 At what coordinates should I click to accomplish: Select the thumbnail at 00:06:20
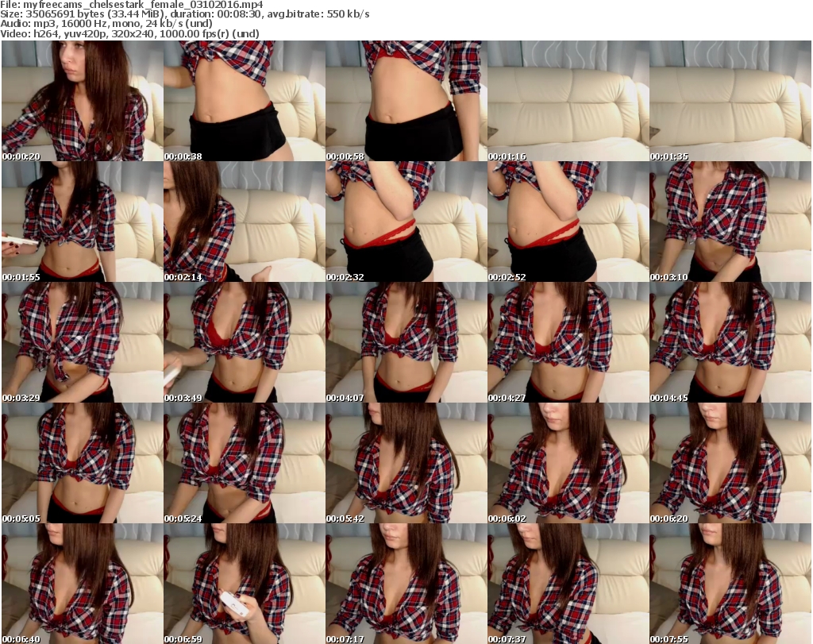pos(730,463)
